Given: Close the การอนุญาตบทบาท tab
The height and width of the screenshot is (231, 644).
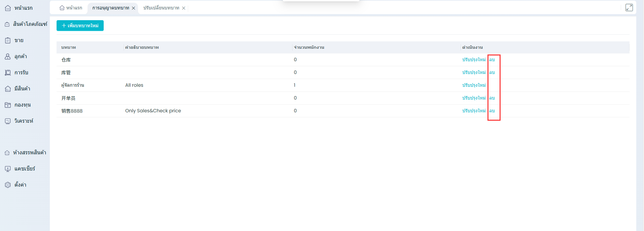Looking at the screenshot, I should coord(134,8).
